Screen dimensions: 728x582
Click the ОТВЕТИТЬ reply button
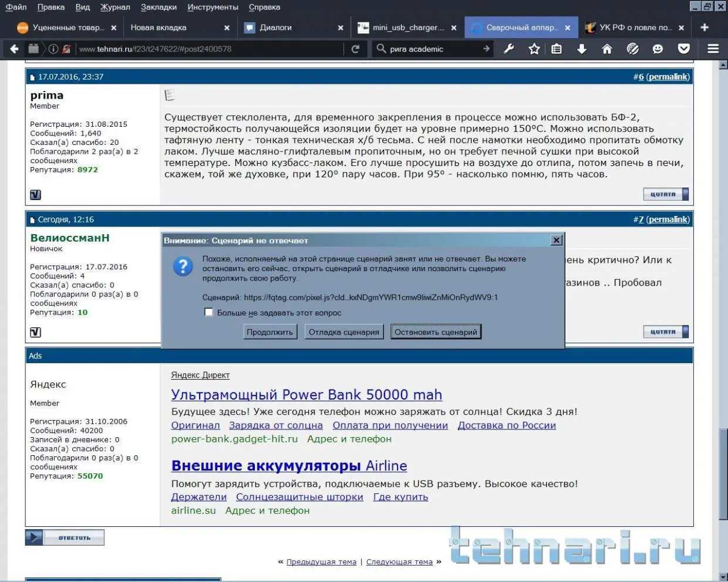(65, 537)
